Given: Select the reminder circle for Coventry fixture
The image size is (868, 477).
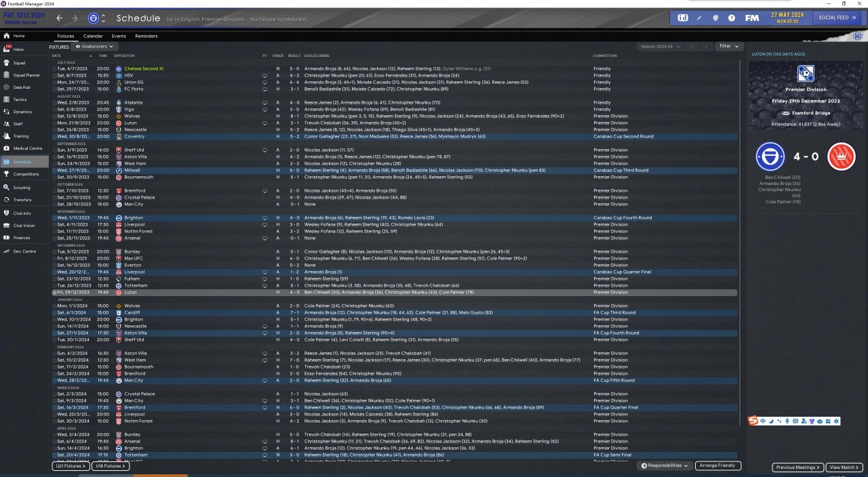Looking at the screenshot, I should coord(54,136).
